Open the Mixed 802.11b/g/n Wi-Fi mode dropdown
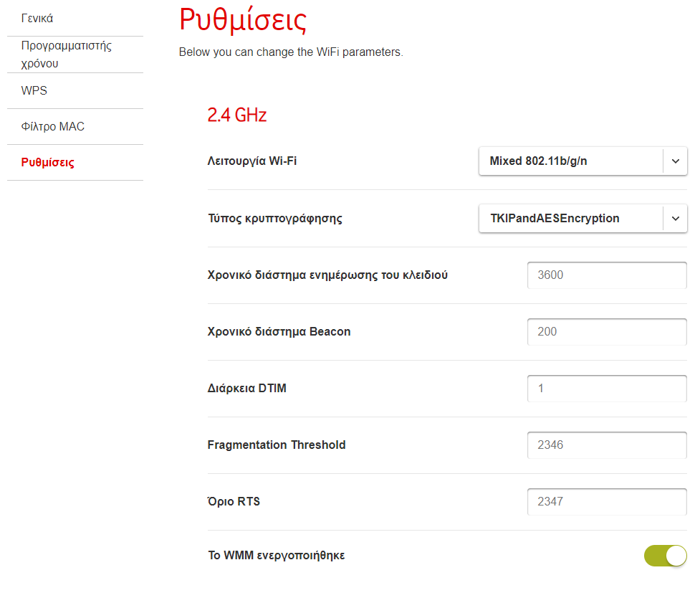Viewport: 700px width, 598px height. click(582, 161)
